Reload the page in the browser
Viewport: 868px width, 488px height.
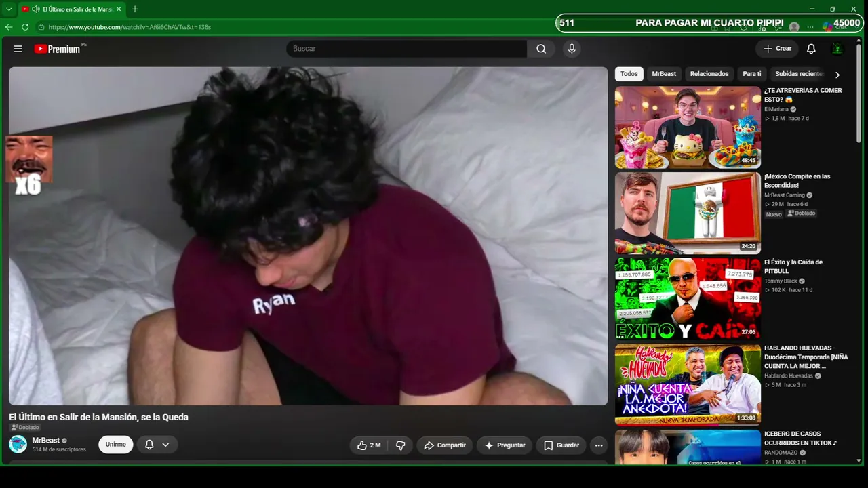coord(25,27)
